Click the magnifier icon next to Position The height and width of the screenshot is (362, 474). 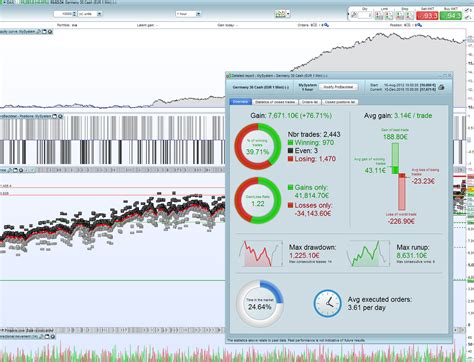(419, 25)
